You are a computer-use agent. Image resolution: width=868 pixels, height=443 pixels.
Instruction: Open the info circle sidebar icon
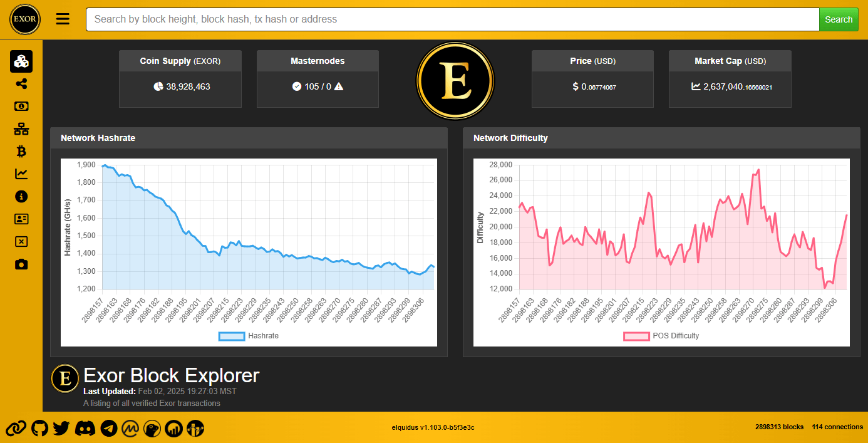(x=21, y=197)
